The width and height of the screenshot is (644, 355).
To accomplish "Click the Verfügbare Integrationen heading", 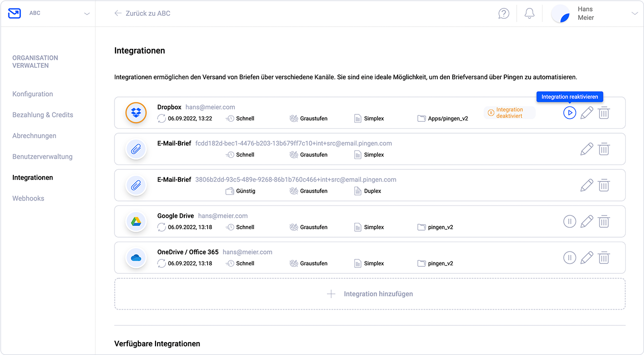I will pyautogui.click(x=157, y=344).
